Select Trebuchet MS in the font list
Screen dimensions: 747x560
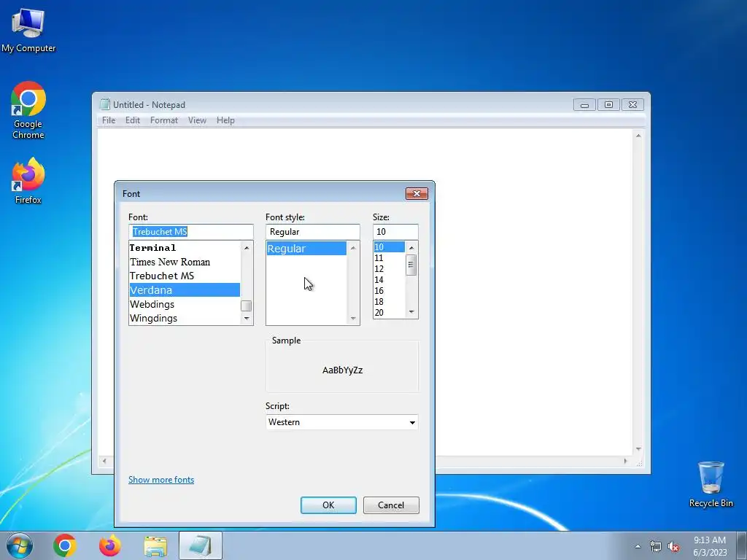coord(185,276)
